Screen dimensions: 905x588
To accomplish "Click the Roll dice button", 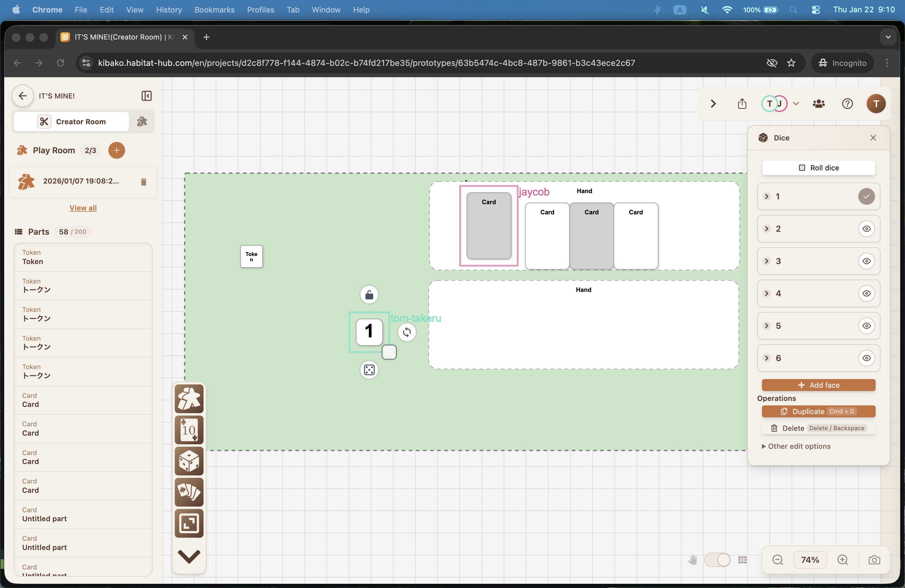I will [818, 168].
